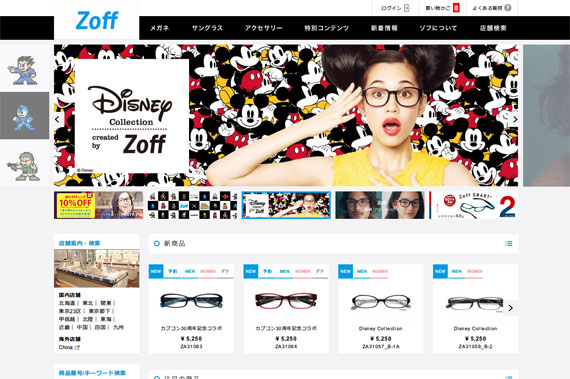Click Disney Collection title above ZA31058_B-2
Image resolution: width=570 pixels, height=379 pixels.
[475, 328]
